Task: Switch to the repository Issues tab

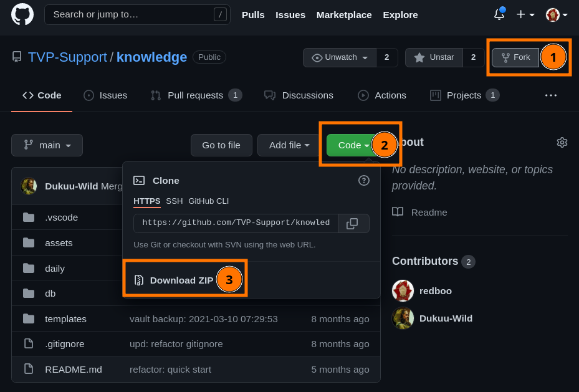Action: point(105,95)
